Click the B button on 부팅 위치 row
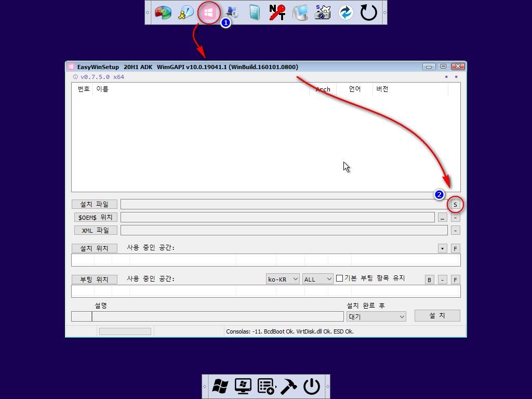The width and height of the screenshot is (532, 399). point(430,280)
